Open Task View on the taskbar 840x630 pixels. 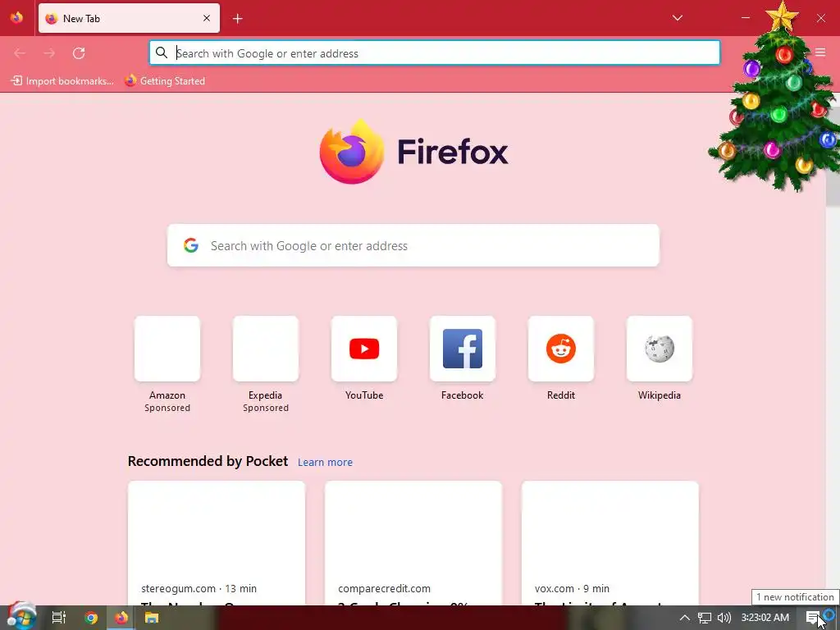pyautogui.click(x=59, y=618)
